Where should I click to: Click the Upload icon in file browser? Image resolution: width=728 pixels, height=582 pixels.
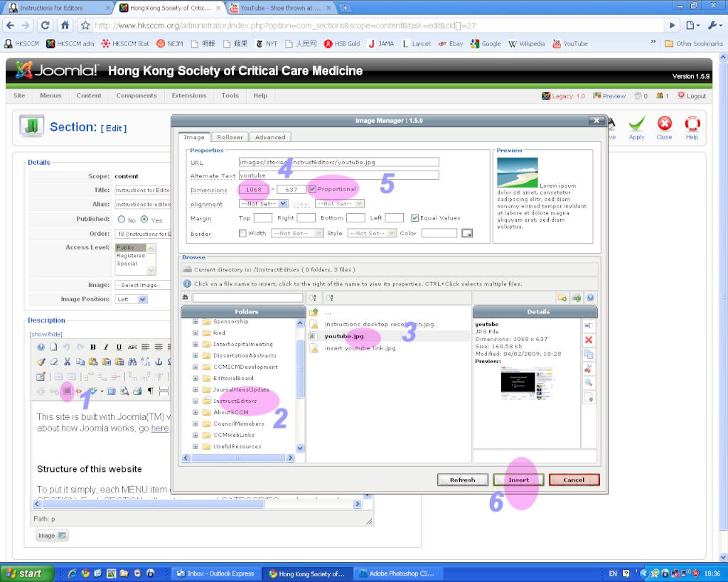pyautogui.click(x=576, y=298)
